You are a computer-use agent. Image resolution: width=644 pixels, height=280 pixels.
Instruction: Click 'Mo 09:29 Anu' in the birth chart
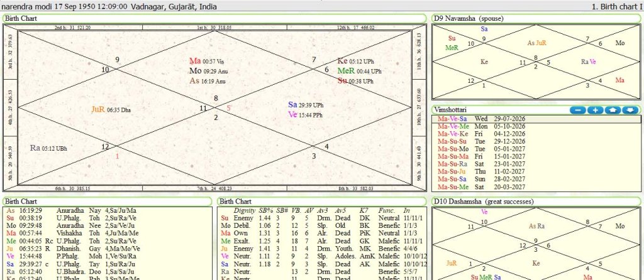point(208,71)
